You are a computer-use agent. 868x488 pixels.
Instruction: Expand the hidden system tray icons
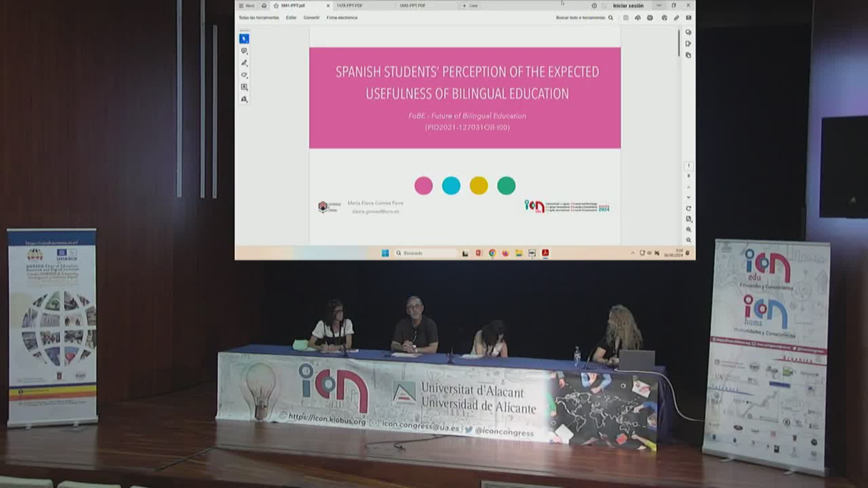coord(632,253)
